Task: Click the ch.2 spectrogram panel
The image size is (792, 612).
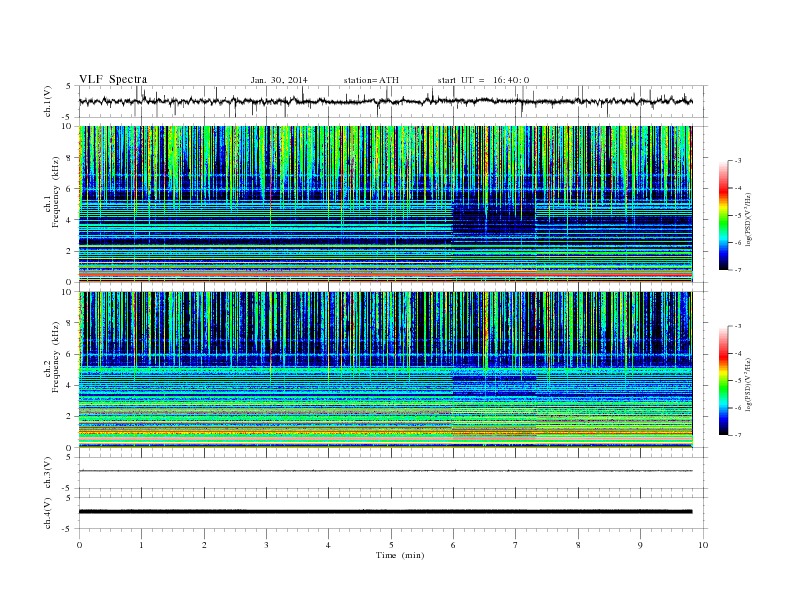Action: pos(386,370)
